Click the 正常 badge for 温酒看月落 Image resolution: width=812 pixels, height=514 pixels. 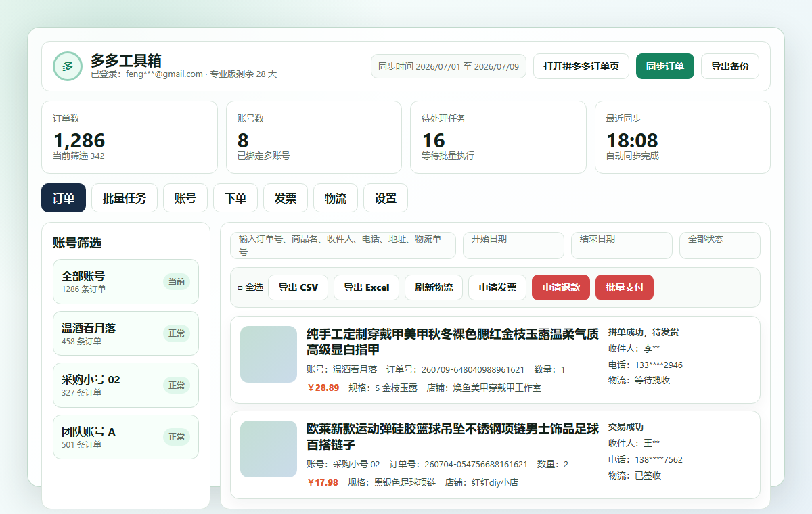pos(177,333)
